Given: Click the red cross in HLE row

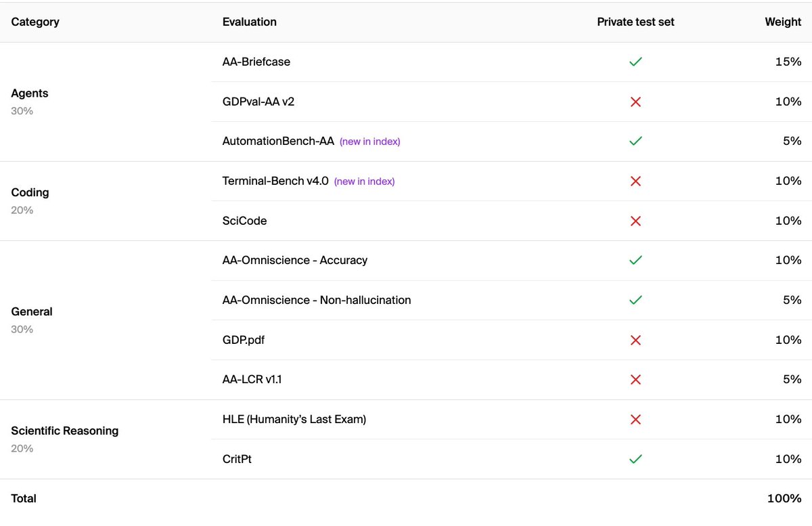Looking at the screenshot, I should coord(635,419).
